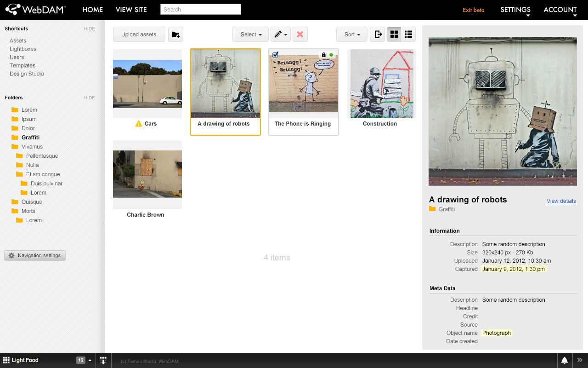Click the folder icon under the asset title
The height and width of the screenshot is (368, 588).
point(432,209)
